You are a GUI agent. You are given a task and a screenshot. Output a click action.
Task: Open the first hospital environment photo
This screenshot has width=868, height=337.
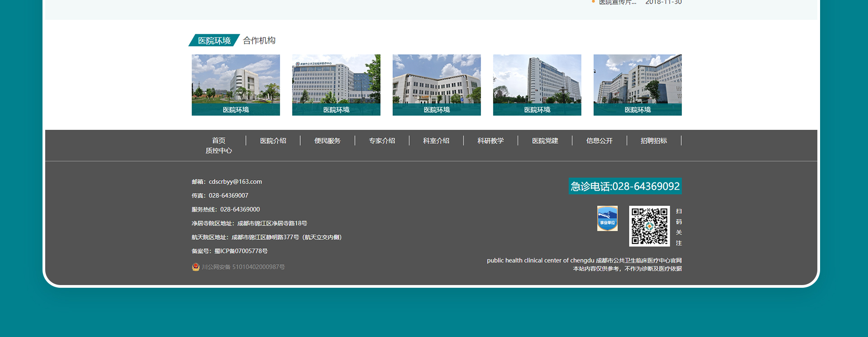coord(236,84)
